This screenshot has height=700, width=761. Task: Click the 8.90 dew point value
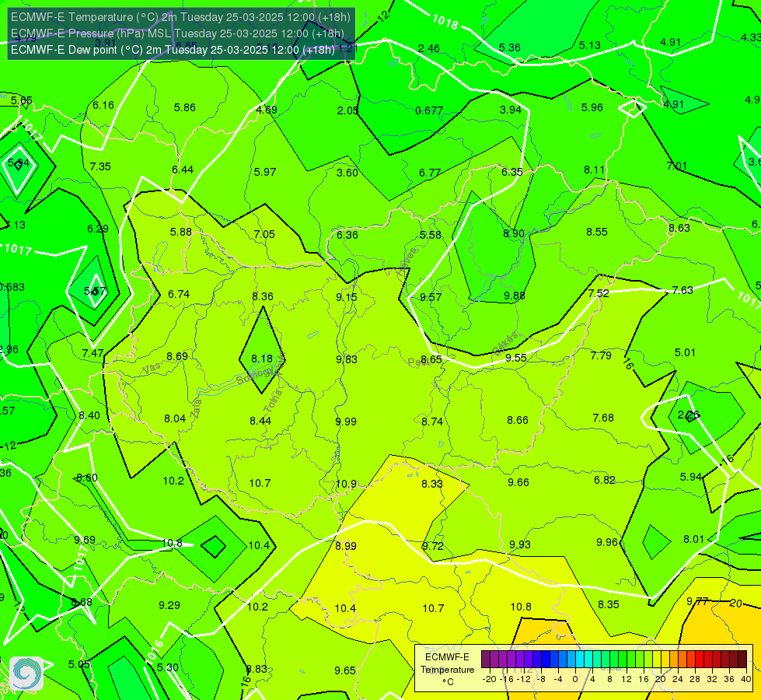coord(514,233)
